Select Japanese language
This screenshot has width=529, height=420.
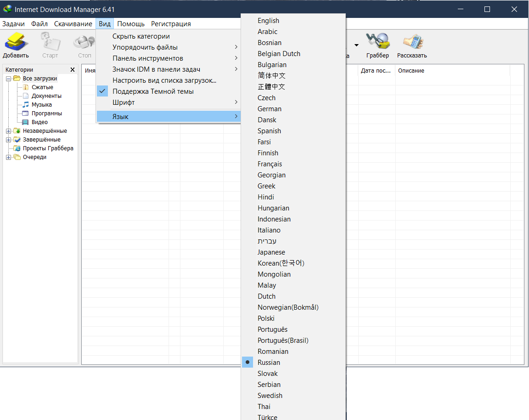tap(293, 252)
